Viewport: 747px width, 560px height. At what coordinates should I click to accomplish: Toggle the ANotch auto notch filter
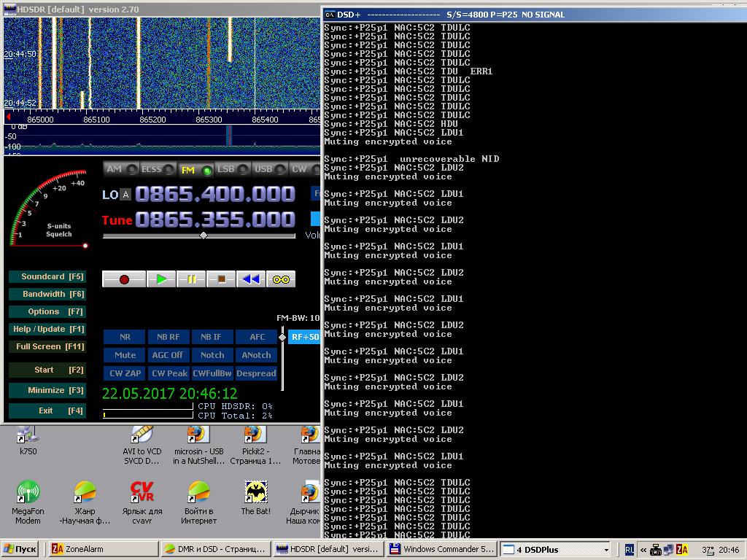pyautogui.click(x=256, y=355)
